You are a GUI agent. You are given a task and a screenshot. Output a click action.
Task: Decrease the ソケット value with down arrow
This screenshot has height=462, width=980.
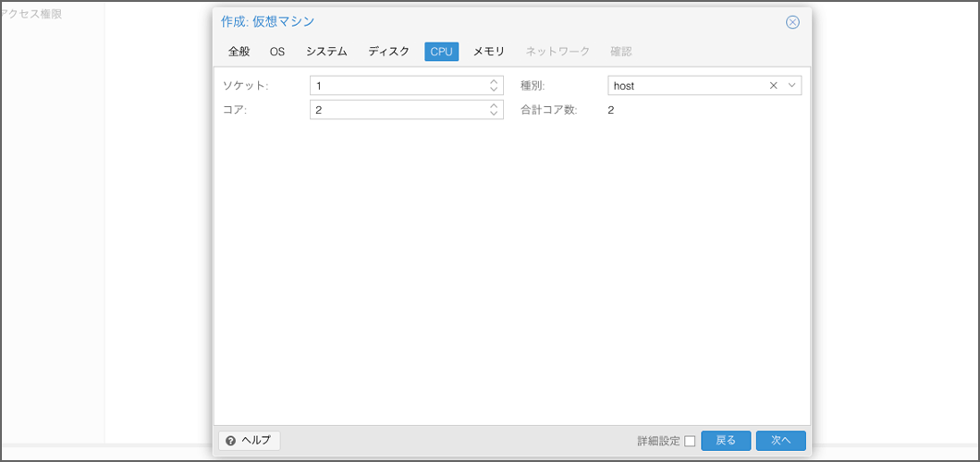pyautogui.click(x=494, y=90)
